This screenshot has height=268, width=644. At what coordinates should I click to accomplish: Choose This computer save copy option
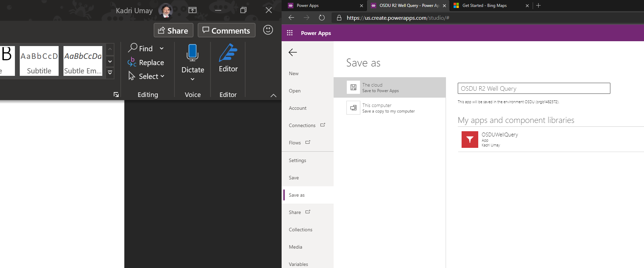(x=390, y=108)
